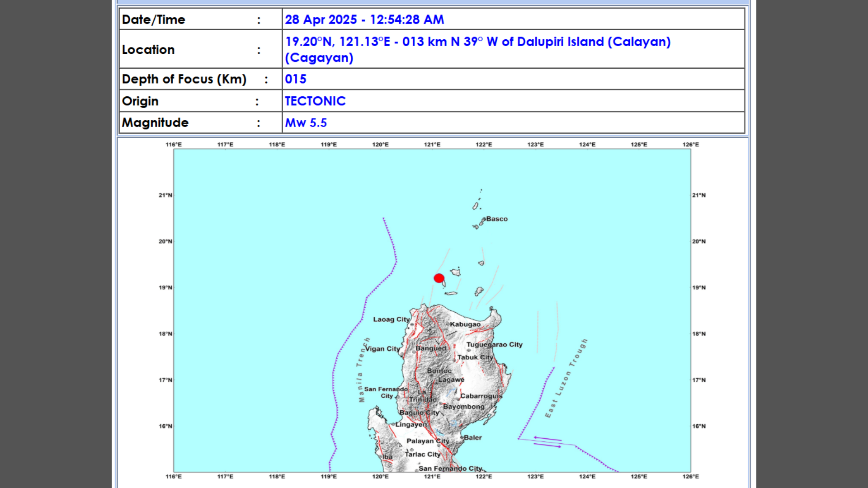Click the 21°N left axis label

(x=165, y=195)
